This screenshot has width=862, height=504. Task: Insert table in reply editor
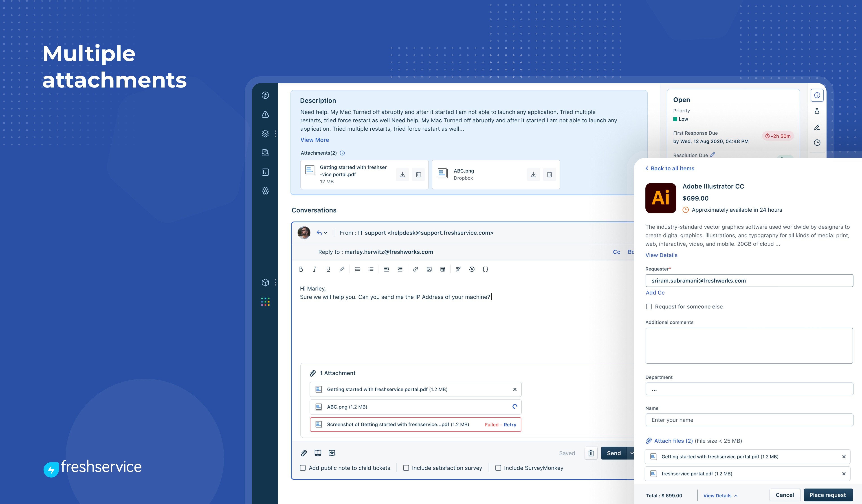(443, 269)
